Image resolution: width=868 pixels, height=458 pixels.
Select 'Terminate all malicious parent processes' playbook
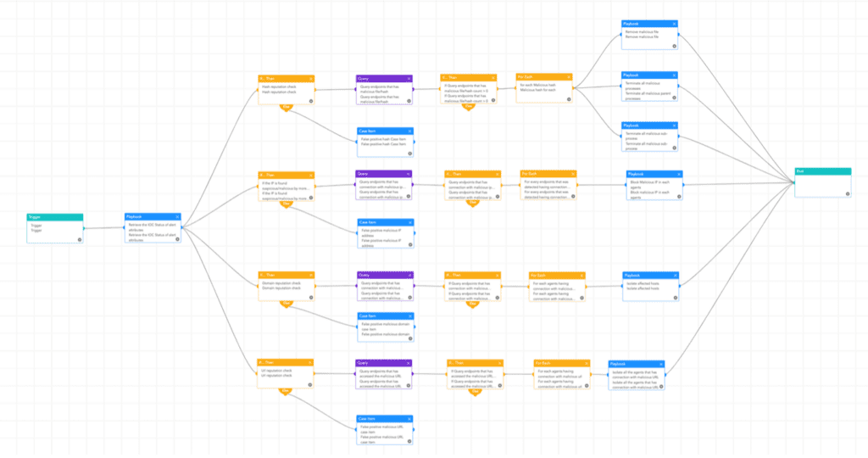coord(649,88)
